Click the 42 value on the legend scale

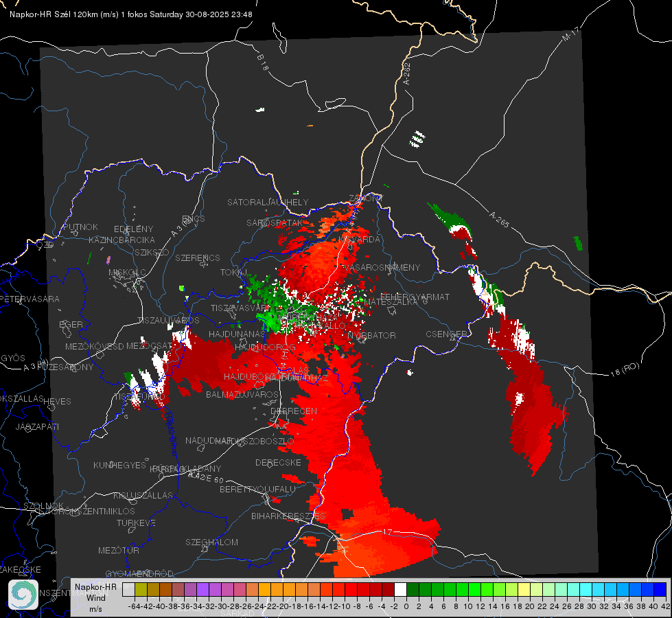click(x=666, y=606)
